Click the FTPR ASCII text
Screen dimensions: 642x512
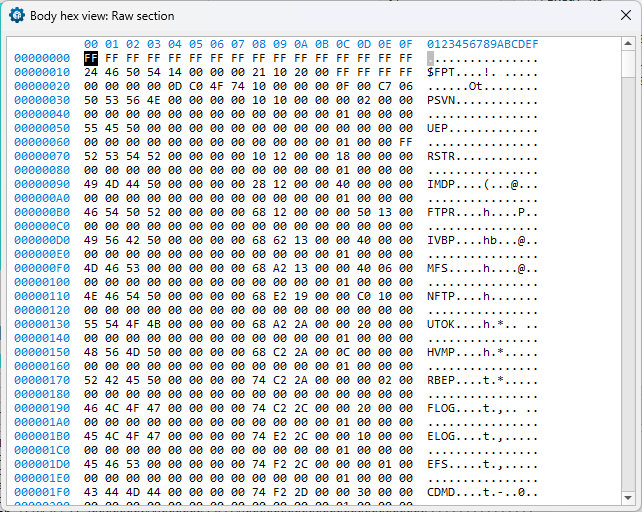(441, 212)
